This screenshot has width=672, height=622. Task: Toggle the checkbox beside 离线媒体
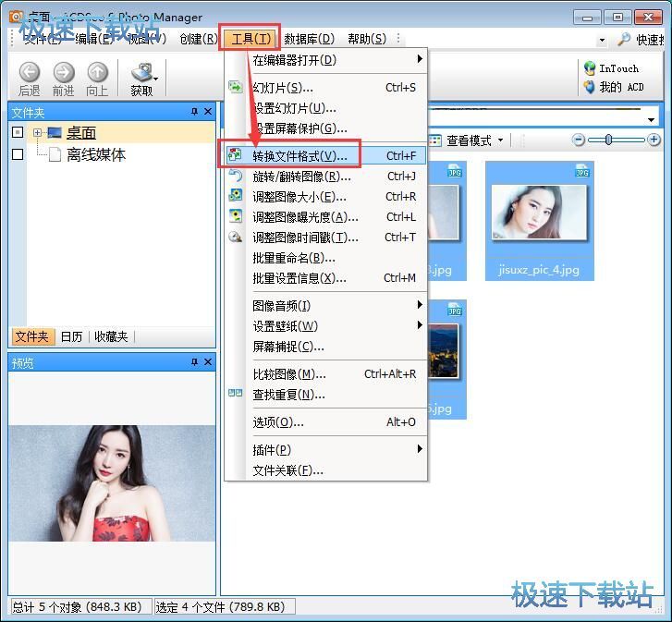pos(18,153)
